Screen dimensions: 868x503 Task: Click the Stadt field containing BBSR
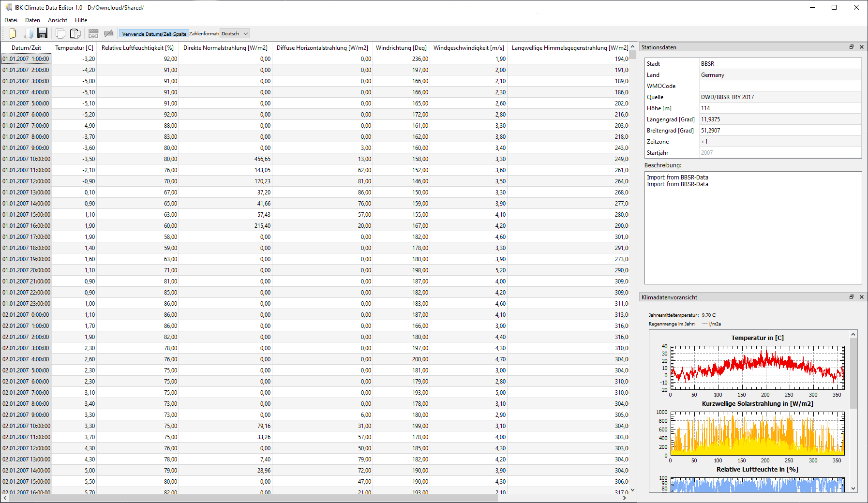[780, 64]
